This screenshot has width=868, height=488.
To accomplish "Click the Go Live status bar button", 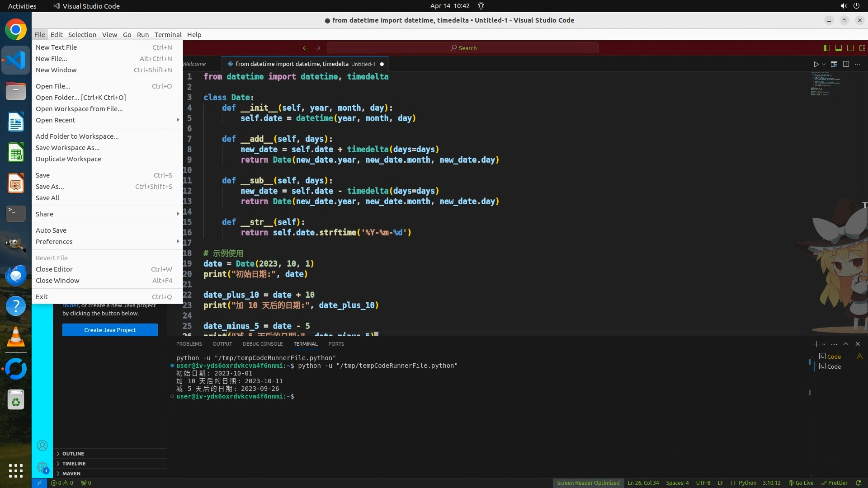I will [x=801, y=483].
